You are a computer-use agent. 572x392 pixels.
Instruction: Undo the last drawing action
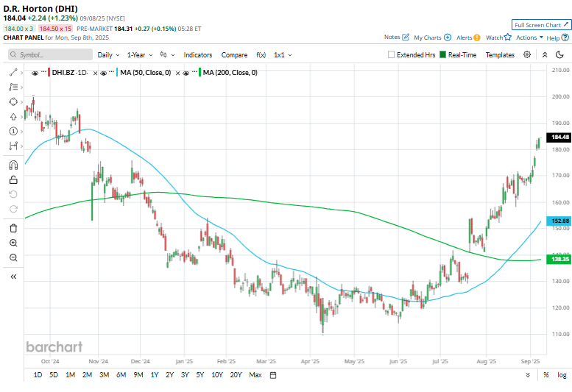pos(13,194)
